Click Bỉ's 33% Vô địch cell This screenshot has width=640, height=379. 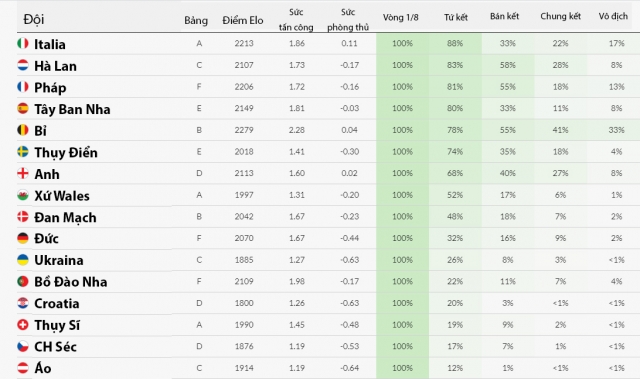616,130
